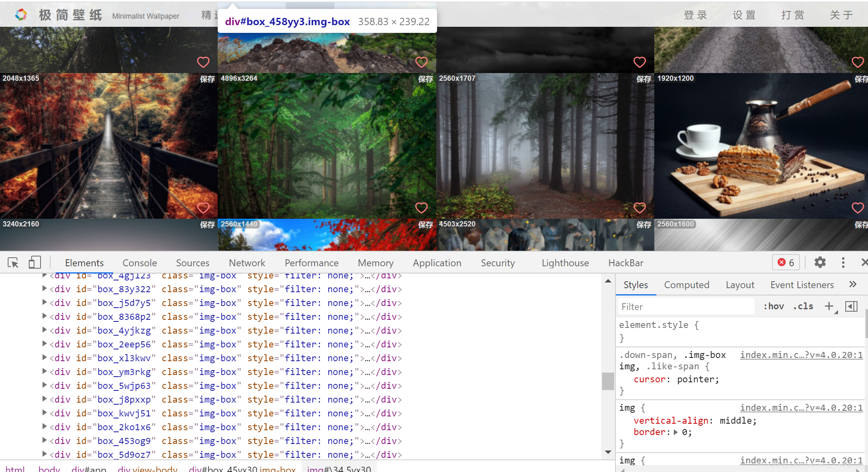Show more Styles pane tabs chevron
Screen dimensions: 868x472
click(853, 284)
